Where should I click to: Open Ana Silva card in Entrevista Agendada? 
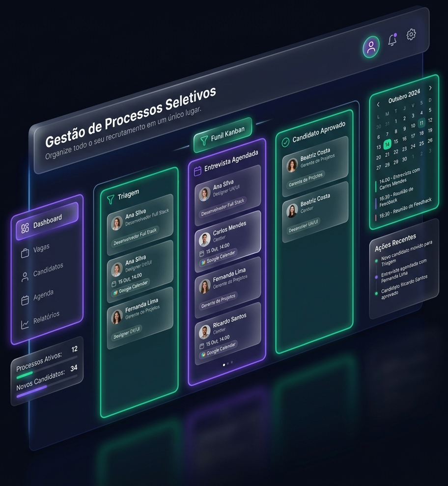click(228, 195)
